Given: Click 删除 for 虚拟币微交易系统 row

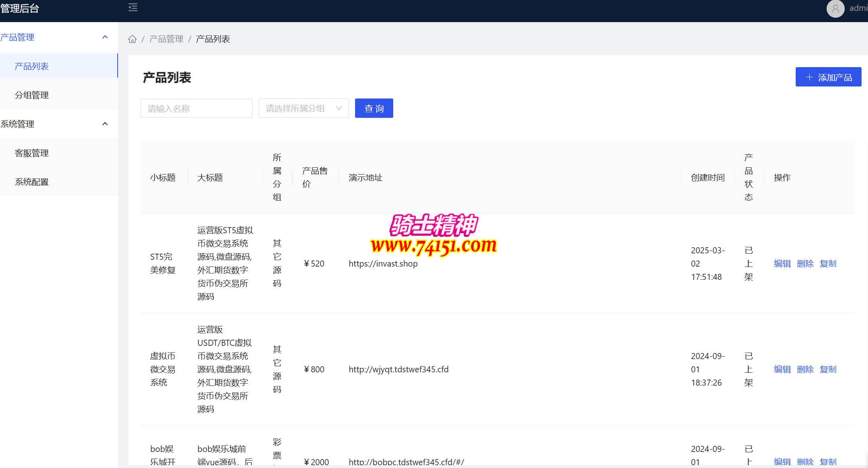Looking at the screenshot, I should (805, 369).
